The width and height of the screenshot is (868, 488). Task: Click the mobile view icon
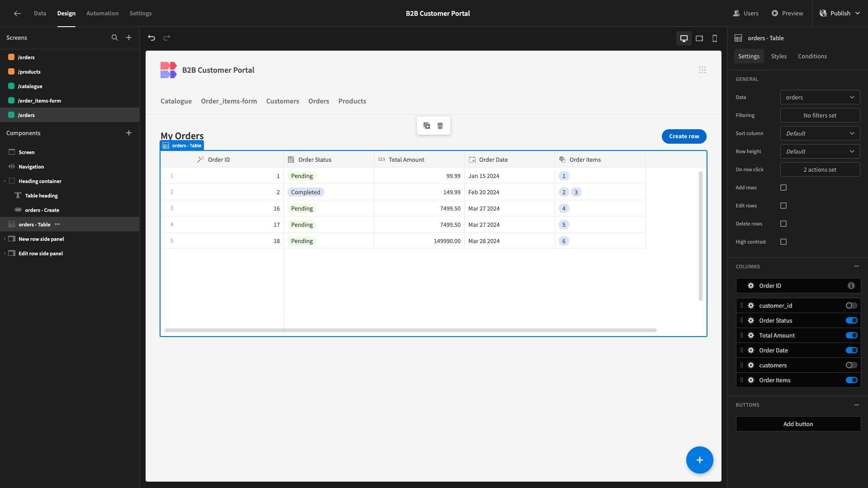click(x=715, y=38)
